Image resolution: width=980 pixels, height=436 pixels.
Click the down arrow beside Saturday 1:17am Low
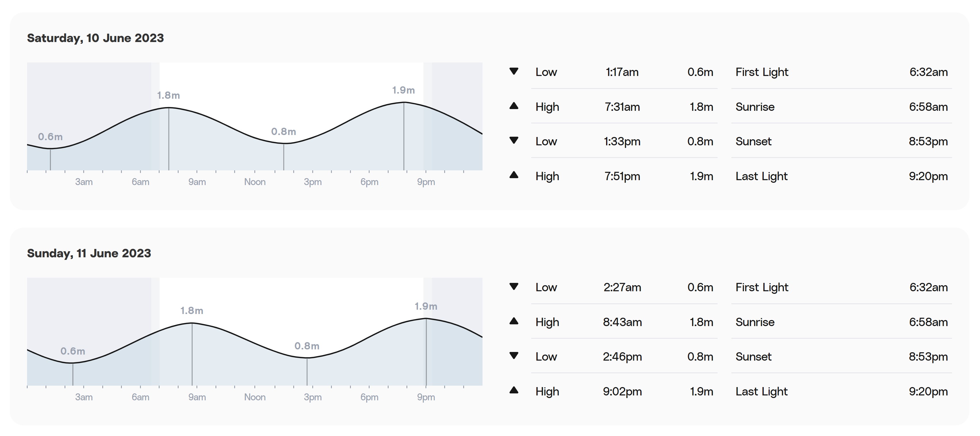point(514,71)
